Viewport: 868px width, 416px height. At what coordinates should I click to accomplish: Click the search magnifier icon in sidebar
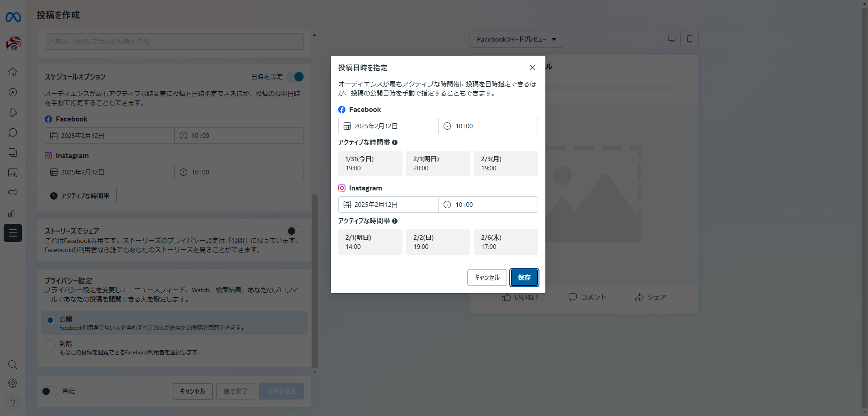tap(13, 365)
